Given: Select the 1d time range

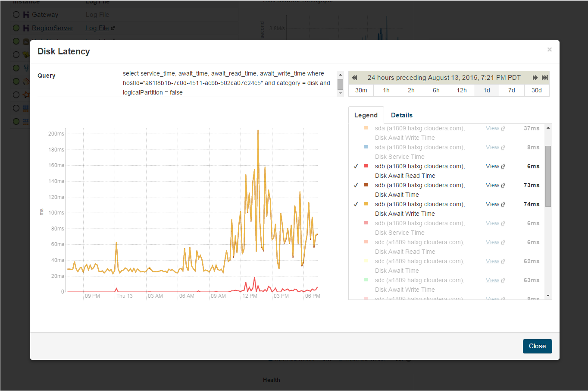Looking at the screenshot, I should click(x=487, y=90).
